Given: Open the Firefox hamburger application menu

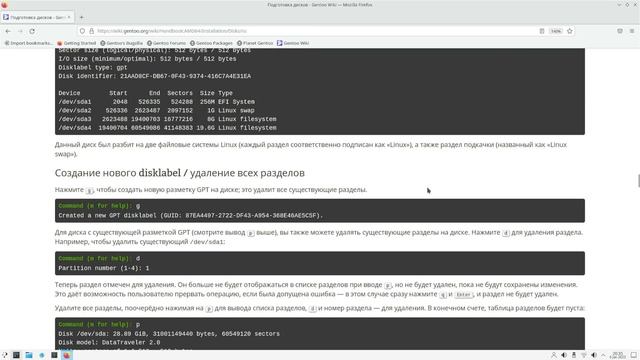Looking at the screenshot, I should click(x=632, y=31).
